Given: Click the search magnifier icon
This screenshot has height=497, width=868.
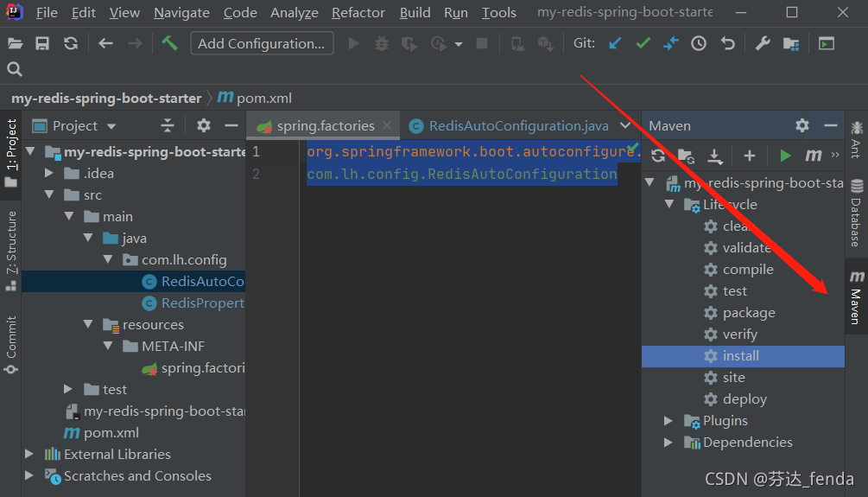Looking at the screenshot, I should pos(15,69).
